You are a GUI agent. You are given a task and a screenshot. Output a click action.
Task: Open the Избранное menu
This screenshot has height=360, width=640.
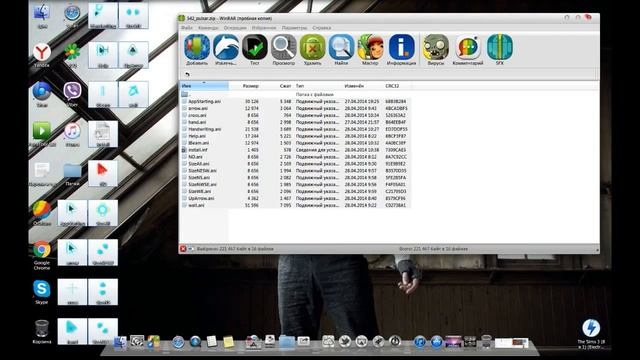click(264, 28)
